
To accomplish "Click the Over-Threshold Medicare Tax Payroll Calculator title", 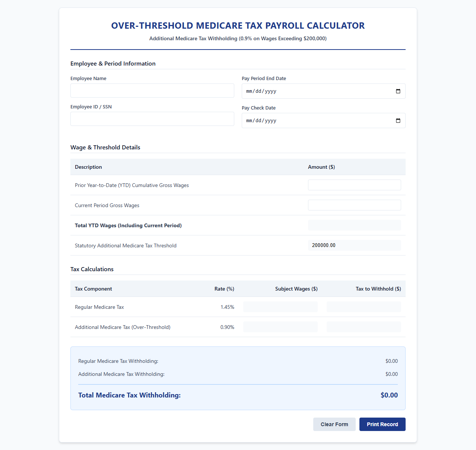I will (x=238, y=26).
